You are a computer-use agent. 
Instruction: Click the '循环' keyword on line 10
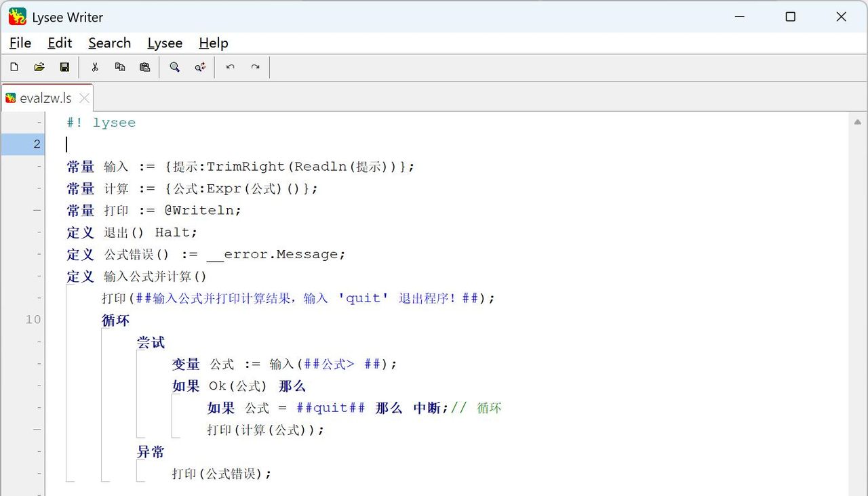tap(115, 321)
